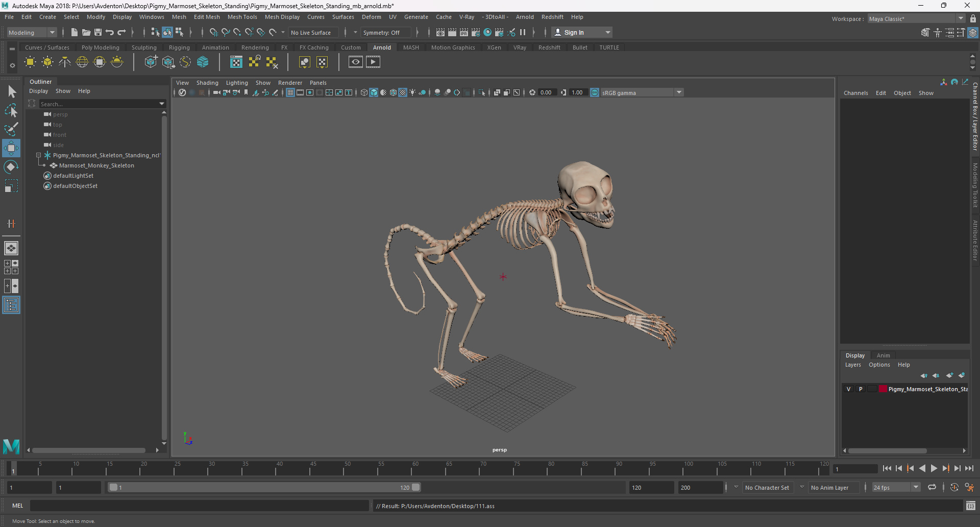Screen dimensions: 980x527
Task: Select the Move tool in the toolbox
Action: click(x=11, y=149)
